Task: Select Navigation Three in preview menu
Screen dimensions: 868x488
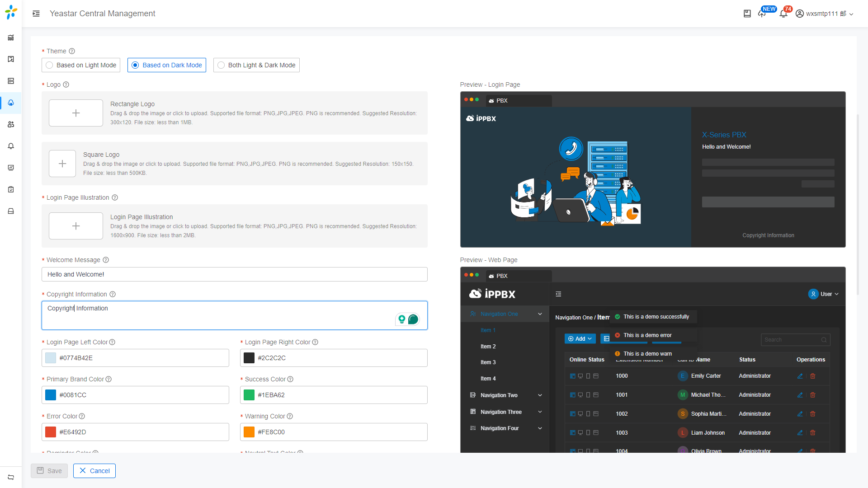Action: point(501,412)
